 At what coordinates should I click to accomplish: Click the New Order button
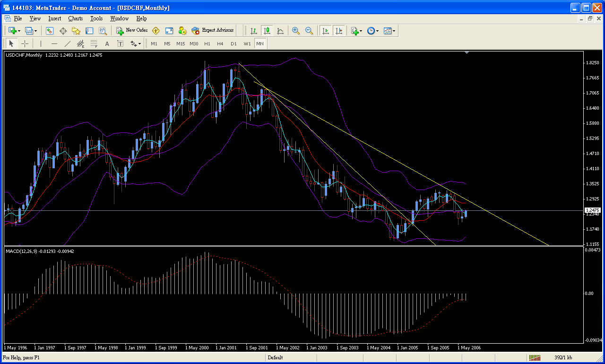(x=132, y=30)
